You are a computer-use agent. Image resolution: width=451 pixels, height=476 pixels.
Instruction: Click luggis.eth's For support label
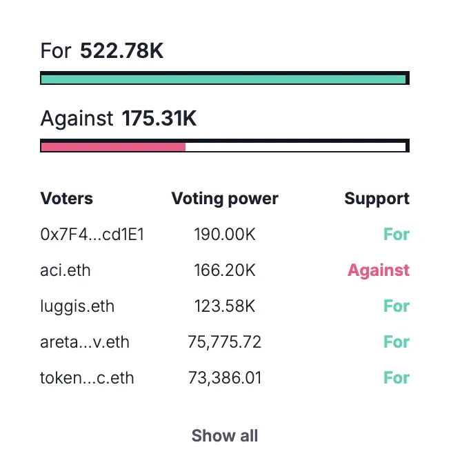click(397, 306)
